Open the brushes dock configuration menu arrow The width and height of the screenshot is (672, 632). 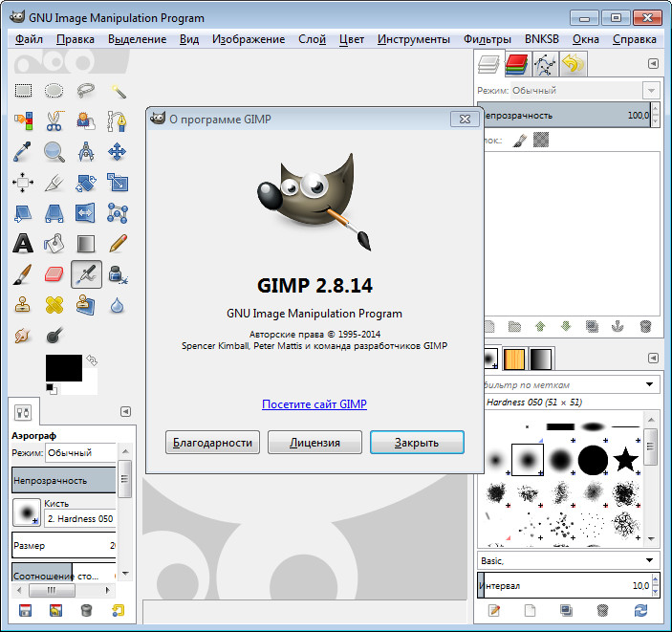[x=653, y=358]
